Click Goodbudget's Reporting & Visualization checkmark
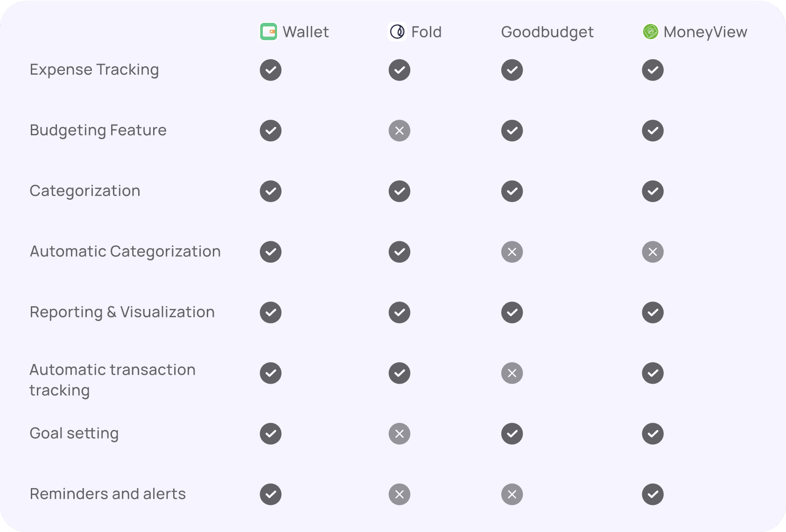The width and height of the screenshot is (786, 532). coord(512,313)
